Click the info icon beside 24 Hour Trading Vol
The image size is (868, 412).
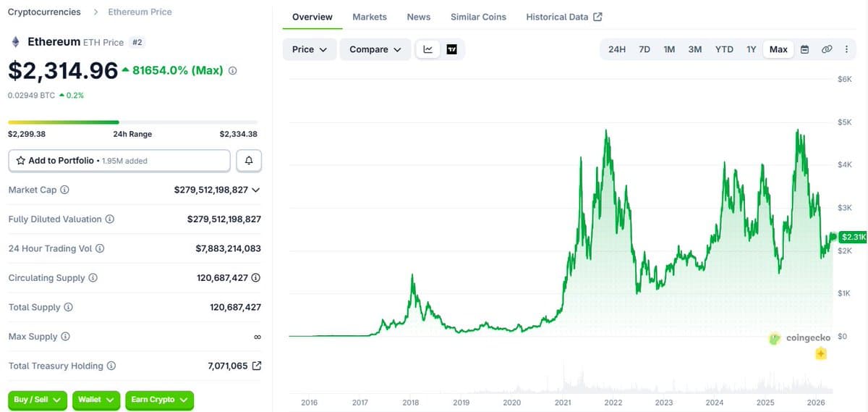point(100,248)
